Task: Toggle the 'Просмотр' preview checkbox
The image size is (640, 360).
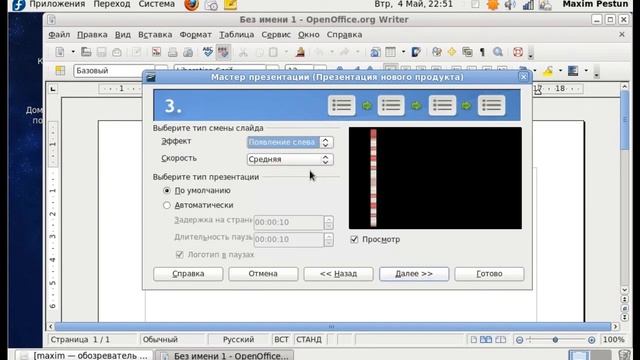Action: tap(354, 240)
